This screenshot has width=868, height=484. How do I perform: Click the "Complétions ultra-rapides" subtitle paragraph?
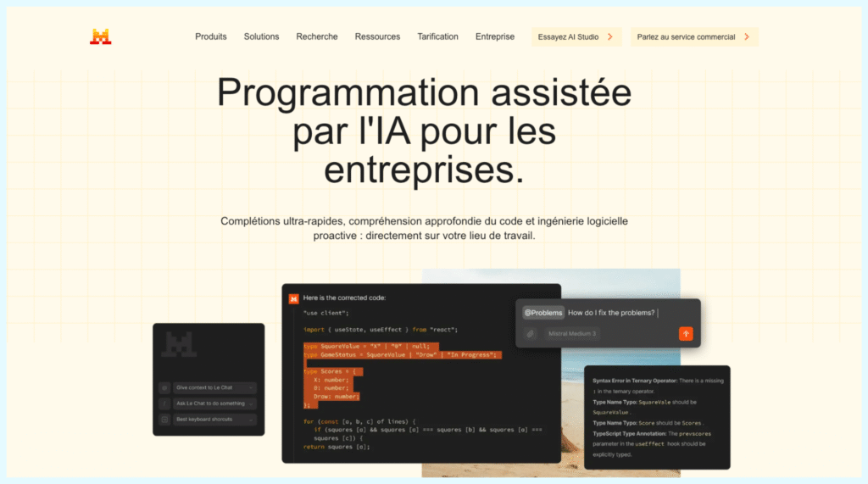tap(424, 228)
